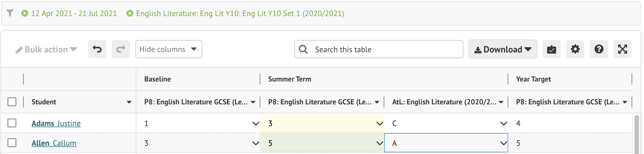The width and height of the screenshot is (644, 154).
Task: Click the calendar check icon
Action: click(551, 49)
